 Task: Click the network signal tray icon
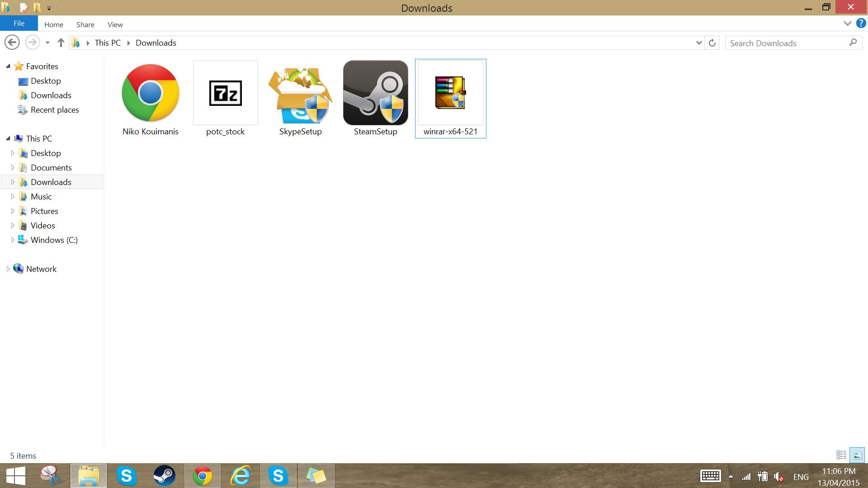[746, 477]
